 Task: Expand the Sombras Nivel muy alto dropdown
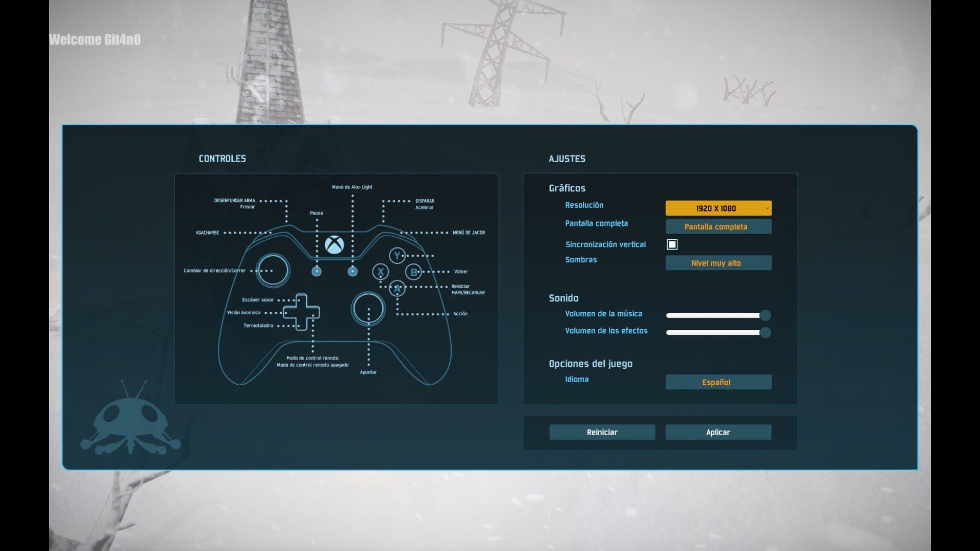[x=718, y=263]
